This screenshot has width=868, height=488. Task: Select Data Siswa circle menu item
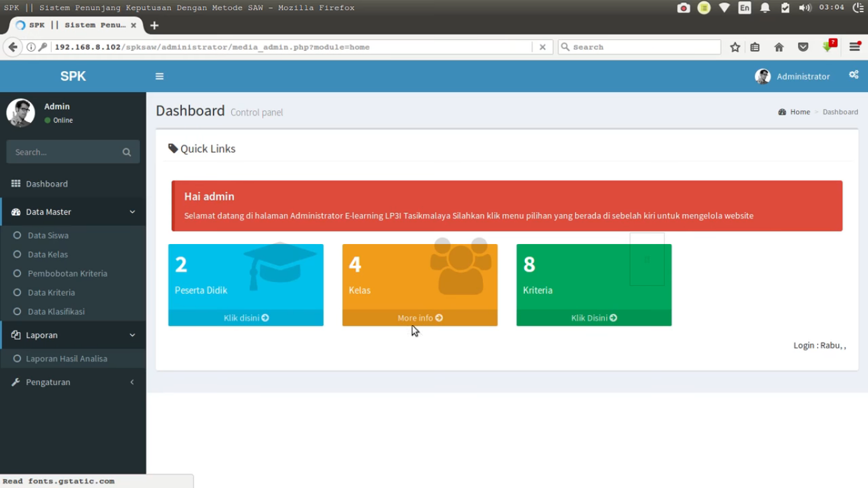pos(48,235)
